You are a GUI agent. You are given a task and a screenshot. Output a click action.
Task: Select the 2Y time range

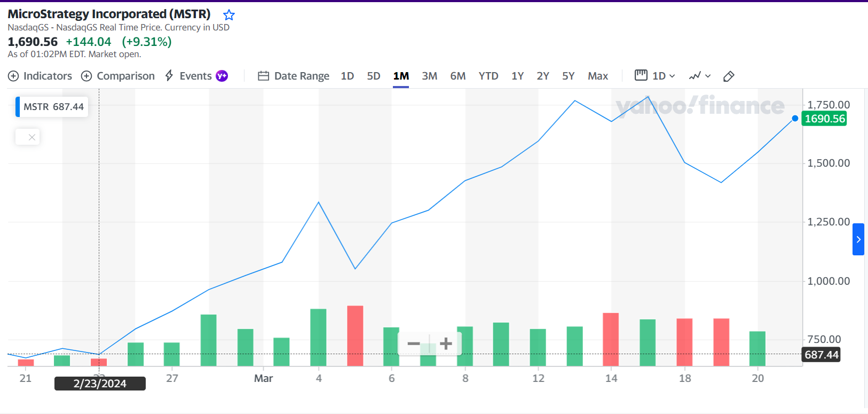coord(543,76)
